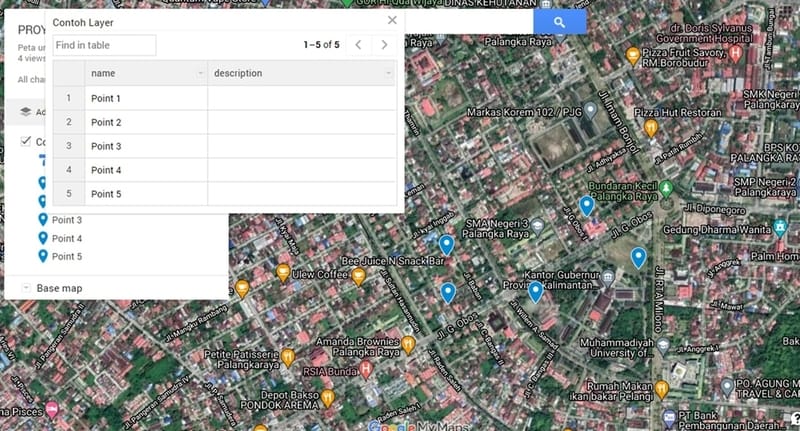Select Point 4 in the layer list
The height and width of the screenshot is (431, 800).
point(67,238)
